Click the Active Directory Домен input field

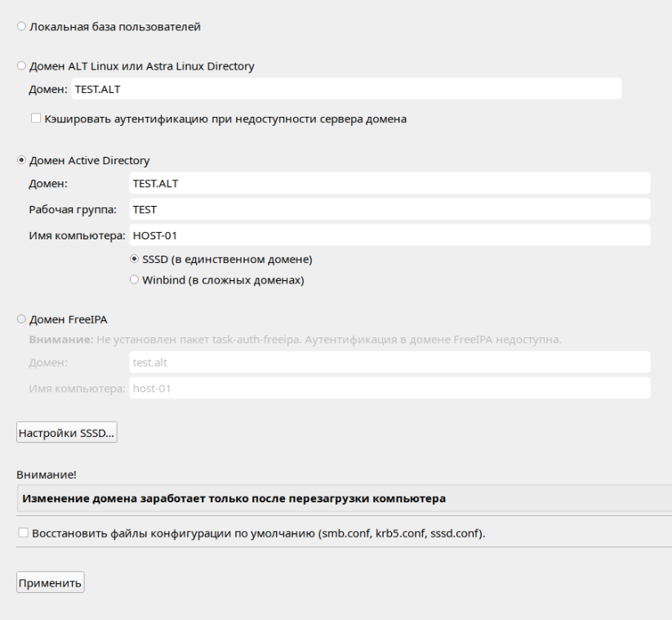390,183
